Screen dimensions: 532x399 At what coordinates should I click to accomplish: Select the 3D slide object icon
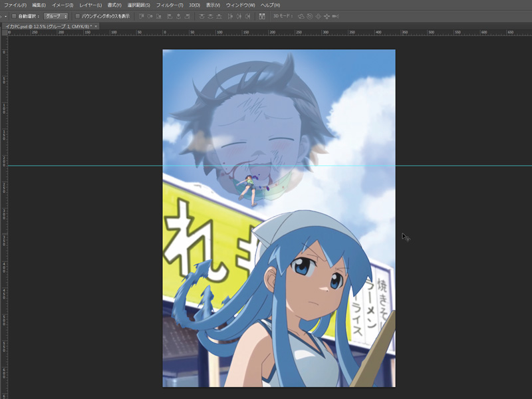click(x=327, y=16)
